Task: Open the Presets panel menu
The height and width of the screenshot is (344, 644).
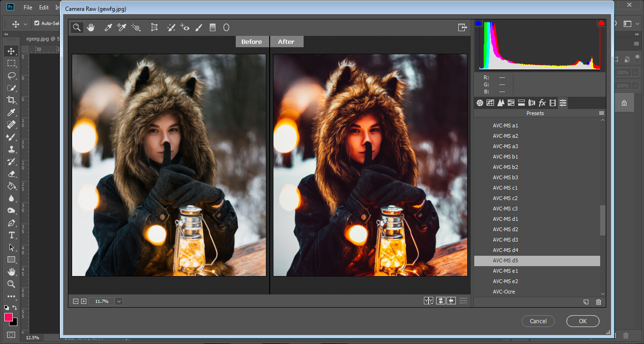Action: tap(601, 113)
